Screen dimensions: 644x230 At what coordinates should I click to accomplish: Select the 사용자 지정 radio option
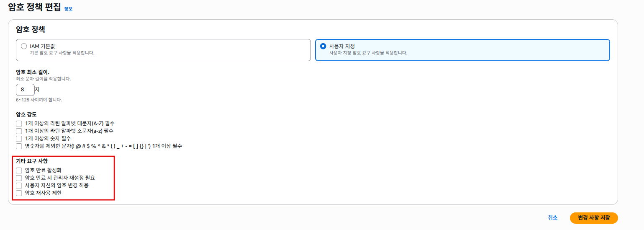pos(323,46)
